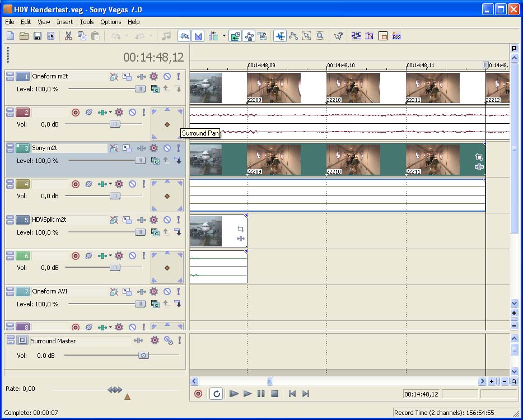Open the Tools menu

pyautogui.click(x=87, y=22)
